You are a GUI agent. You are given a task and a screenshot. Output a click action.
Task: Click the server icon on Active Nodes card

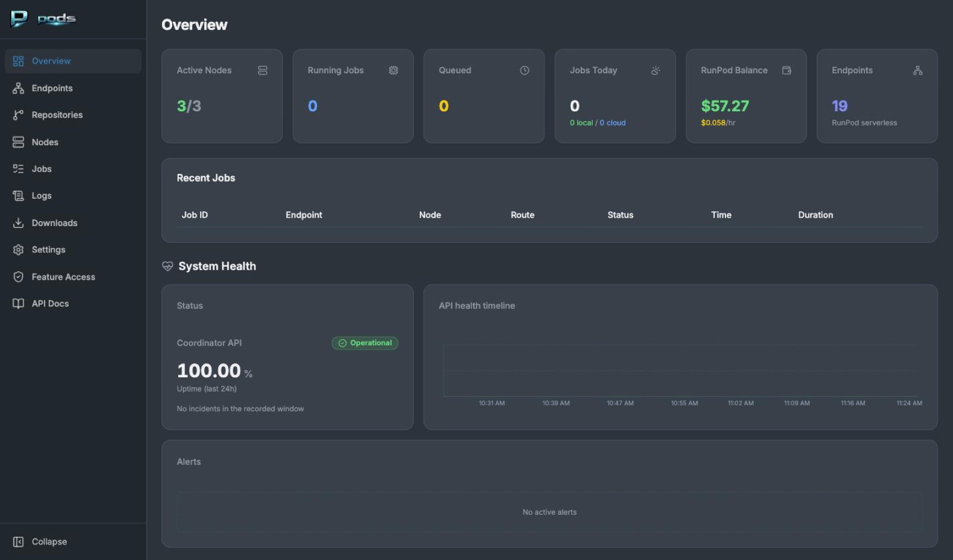tap(263, 70)
